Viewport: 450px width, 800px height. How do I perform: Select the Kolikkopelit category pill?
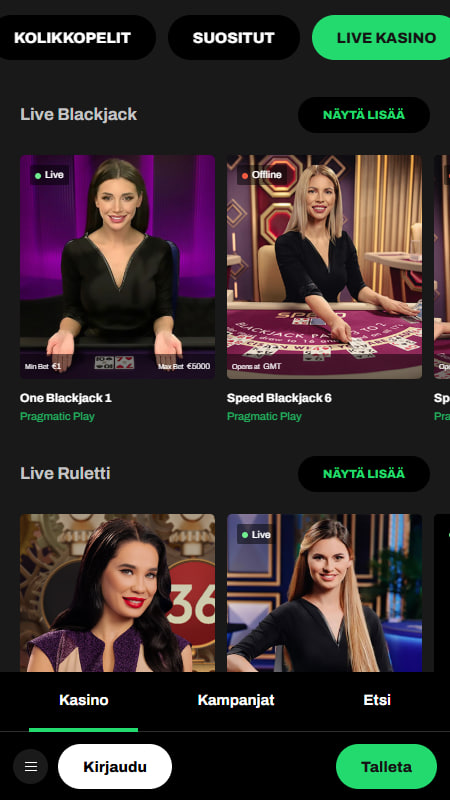pos(72,37)
